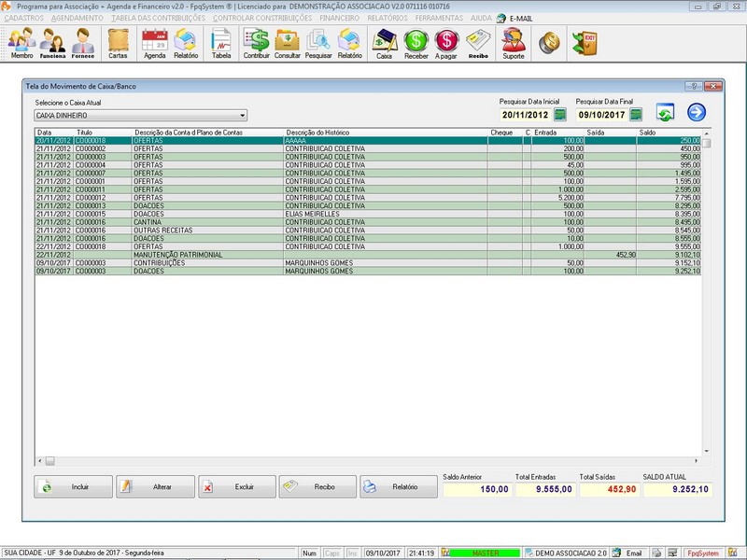Click the Pesquisar Data Inicial field
The height and width of the screenshot is (560, 747).
tap(525, 115)
